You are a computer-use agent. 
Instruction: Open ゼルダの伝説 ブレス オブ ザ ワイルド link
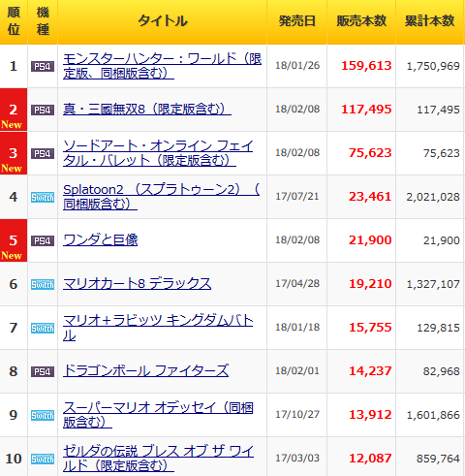tap(158, 459)
